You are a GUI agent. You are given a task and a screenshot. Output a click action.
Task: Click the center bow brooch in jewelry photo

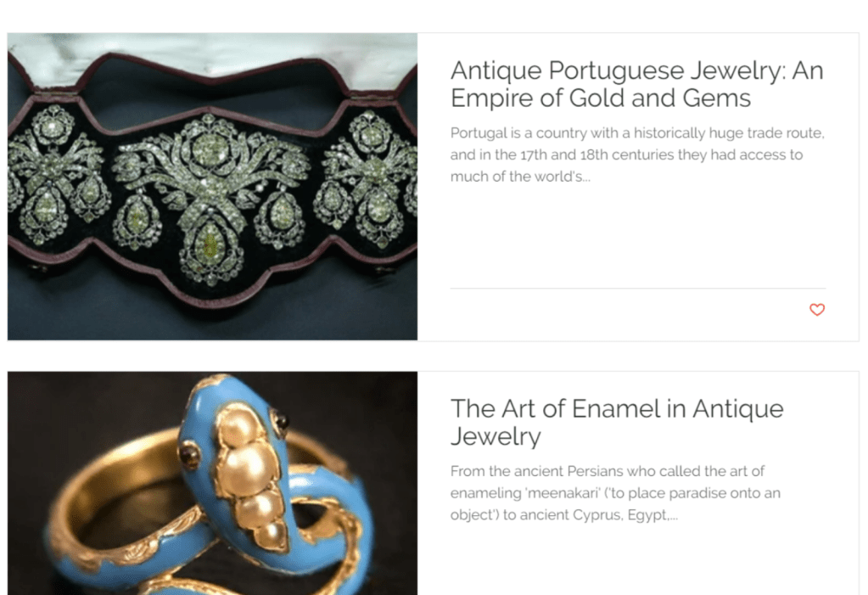coord(210,194)
